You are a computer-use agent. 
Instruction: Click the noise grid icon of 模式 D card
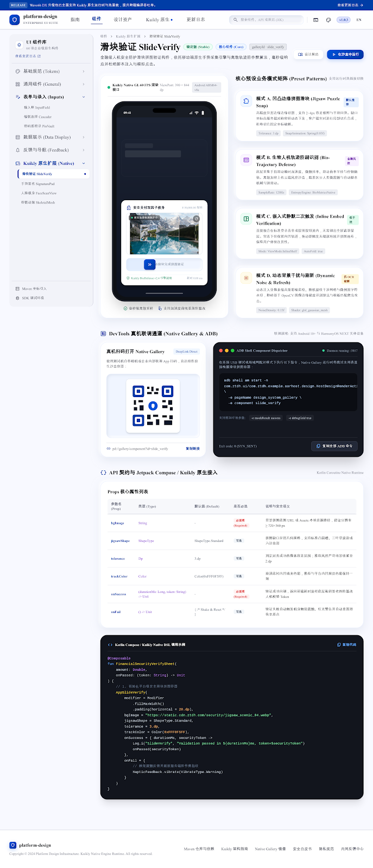coord(246,278)
